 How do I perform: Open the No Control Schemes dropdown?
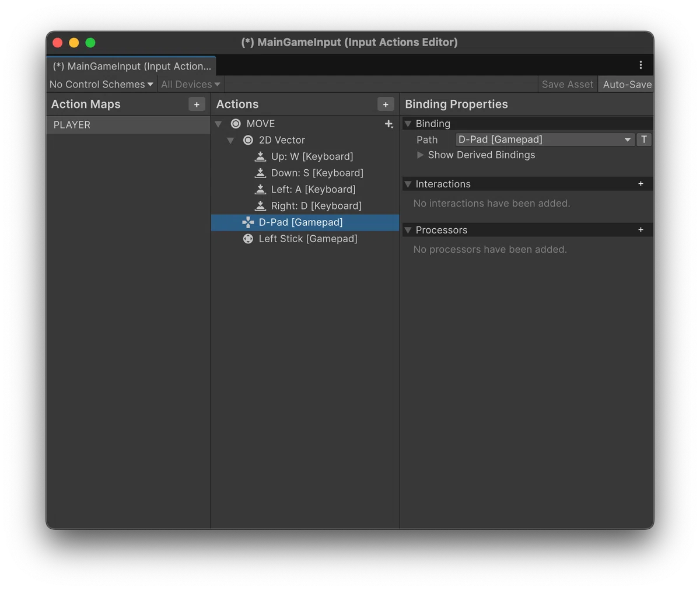101,85
